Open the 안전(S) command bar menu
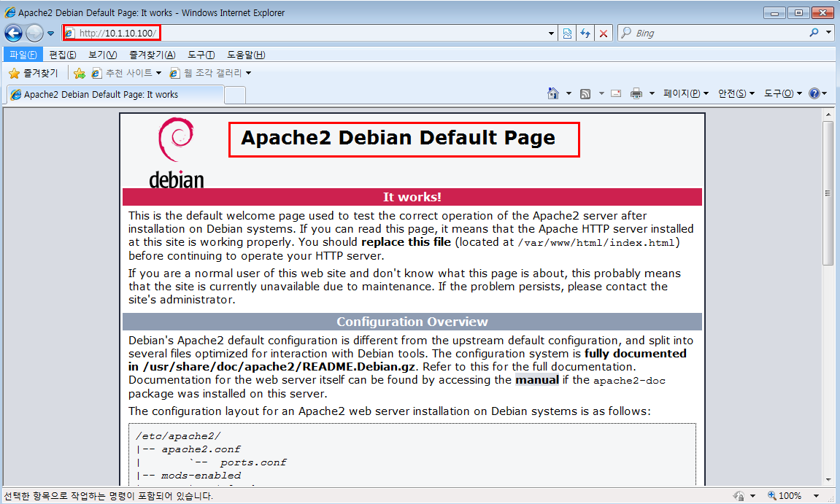This screenshot has width=840, height=504. pos(736,93)
